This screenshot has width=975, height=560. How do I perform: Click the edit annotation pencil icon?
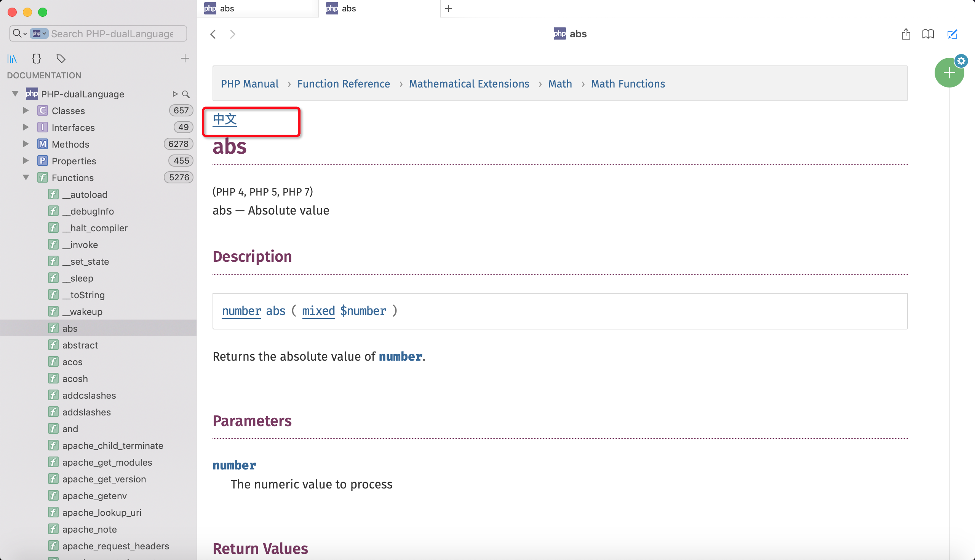tap(951, 34)
